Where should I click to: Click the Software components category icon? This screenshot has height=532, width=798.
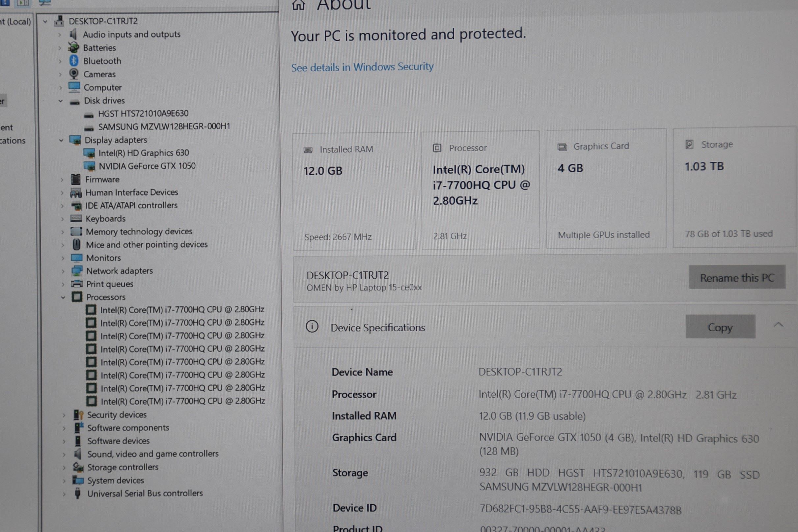coord(79,428)
